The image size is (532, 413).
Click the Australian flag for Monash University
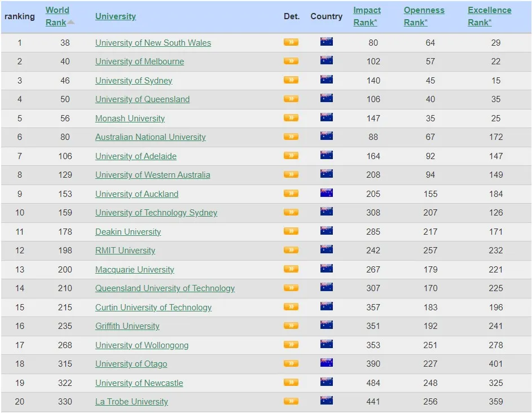pos(327,117)
